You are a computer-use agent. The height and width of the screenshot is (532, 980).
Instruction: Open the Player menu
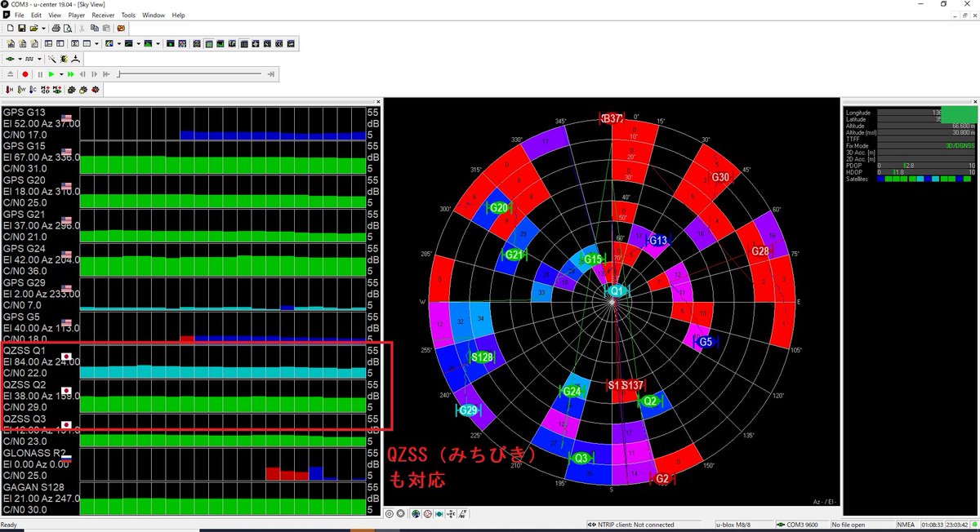tap(77, 16)
